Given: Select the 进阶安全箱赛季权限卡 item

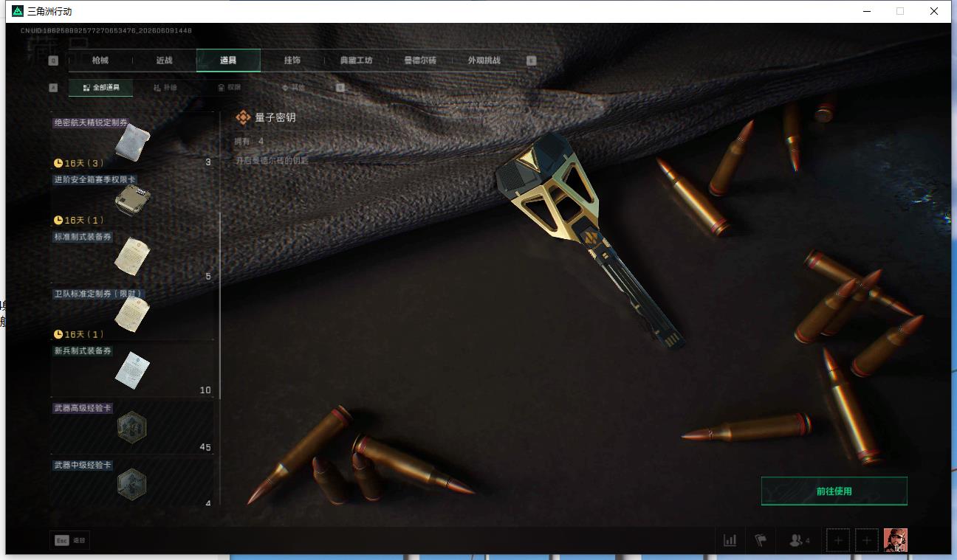Looking at the screenshot, I should coord(132,198).
